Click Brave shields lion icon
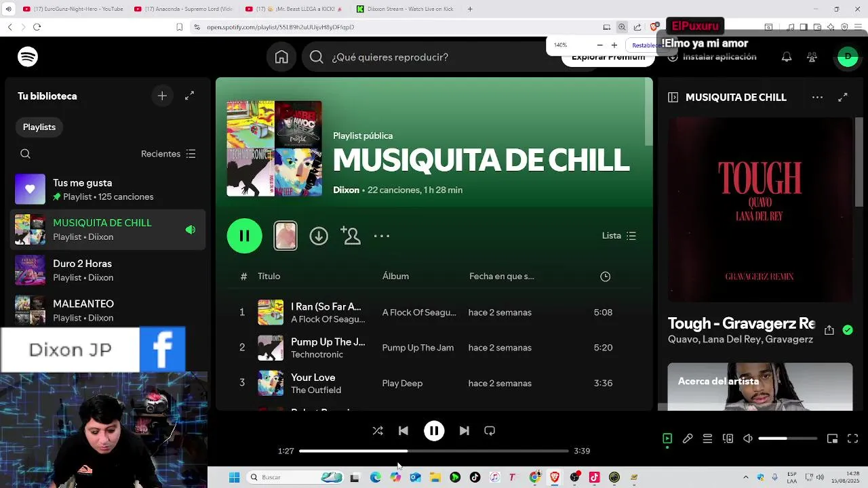The height and width of the screenshot is (488, 868). coord(654,27)
